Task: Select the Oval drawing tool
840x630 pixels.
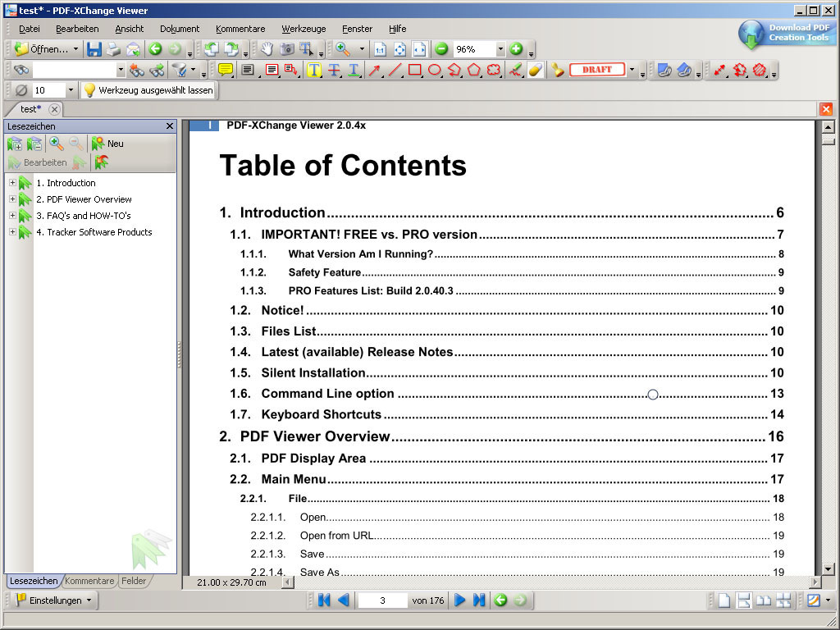Action: 435,70
